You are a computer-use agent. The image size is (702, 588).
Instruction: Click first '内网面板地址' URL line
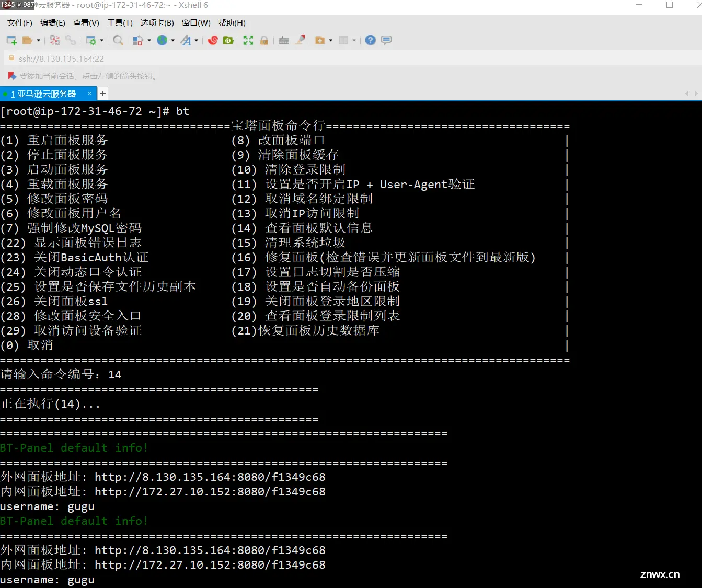(x=163, y=491)
